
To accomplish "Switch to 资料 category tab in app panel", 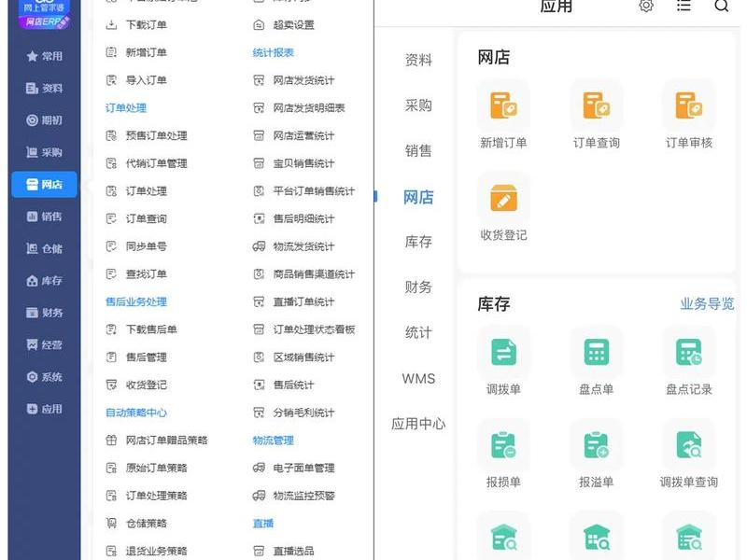I will pos(418,60).
